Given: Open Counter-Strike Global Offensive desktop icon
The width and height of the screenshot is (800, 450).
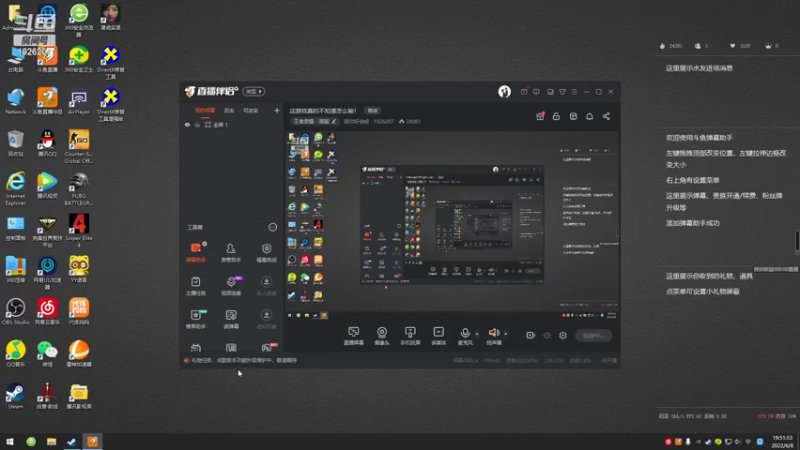Looking at the screenshot, I should point(79,146).
